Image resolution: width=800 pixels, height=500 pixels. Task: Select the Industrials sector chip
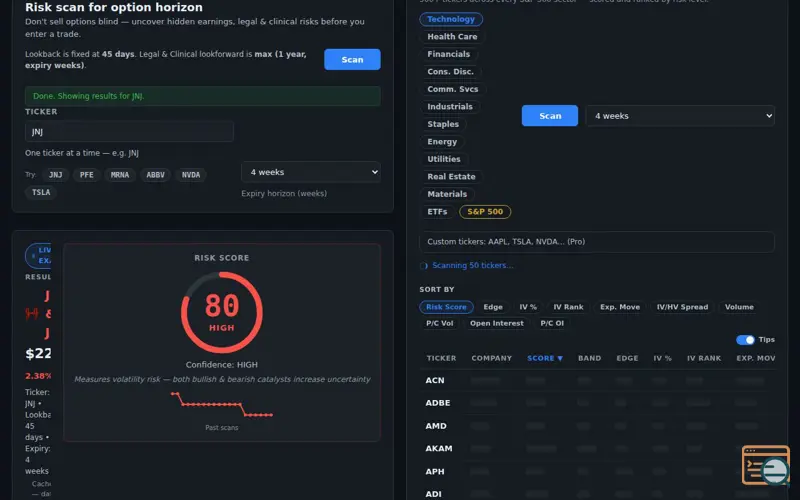coord(450,107)
